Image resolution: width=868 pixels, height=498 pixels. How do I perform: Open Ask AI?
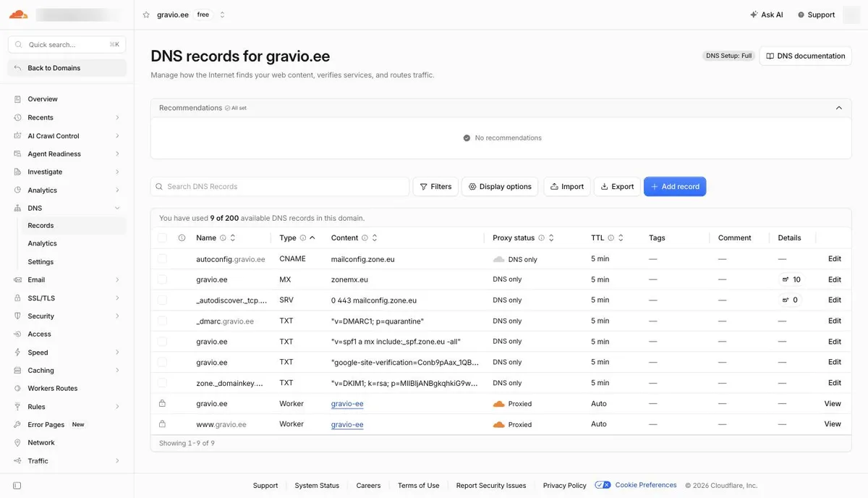click(x=767, y=14)
